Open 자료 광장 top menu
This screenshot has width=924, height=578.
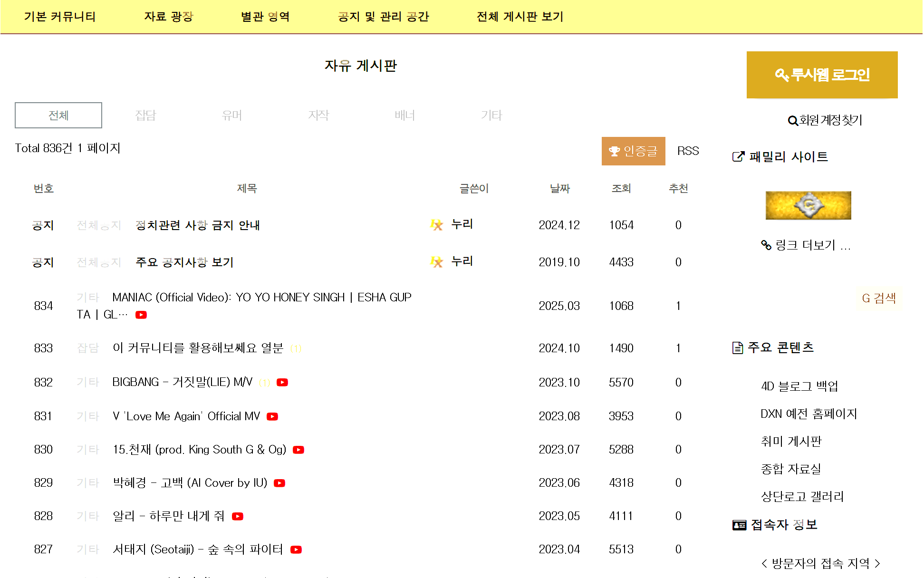tap(169, 17)
